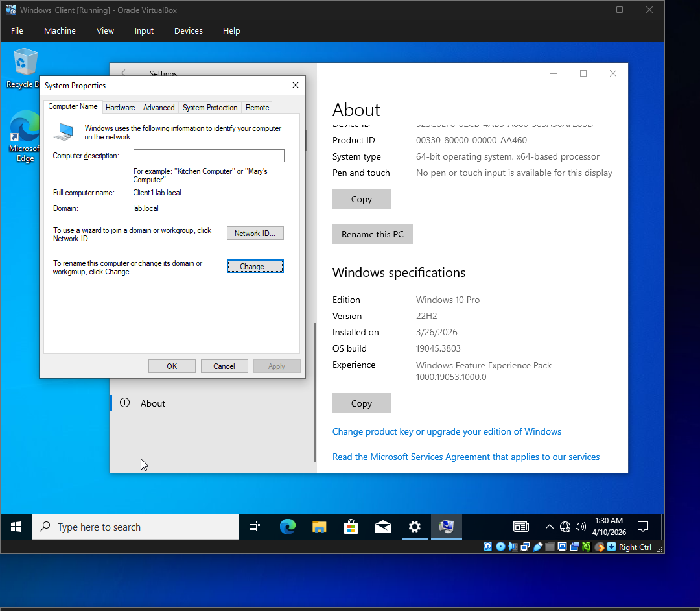
Task: Click Rename this PC button
Action: coord(372,234)
